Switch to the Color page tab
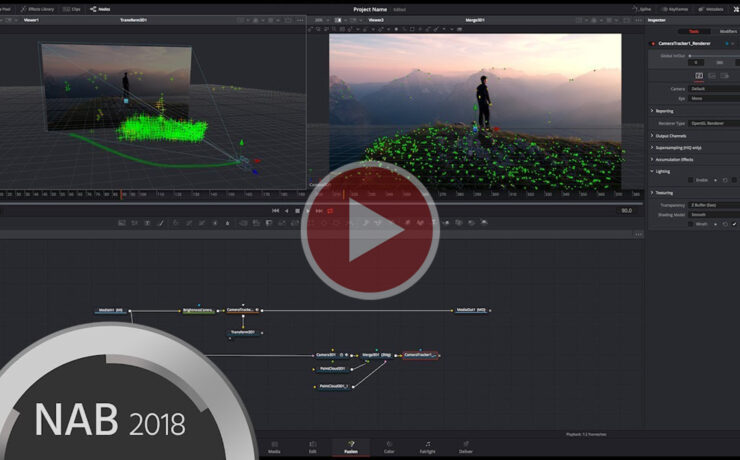 389,447
